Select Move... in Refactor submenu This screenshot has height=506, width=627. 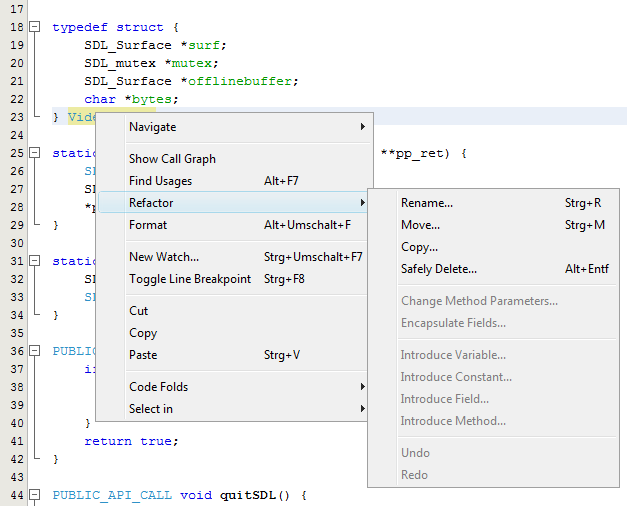tap(420, 225)
